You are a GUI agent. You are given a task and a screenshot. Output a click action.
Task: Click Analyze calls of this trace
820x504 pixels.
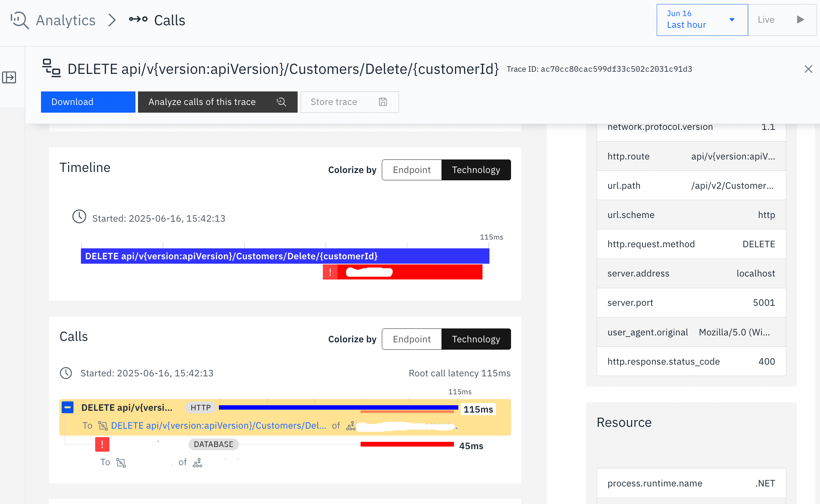(x=218, y=102)
